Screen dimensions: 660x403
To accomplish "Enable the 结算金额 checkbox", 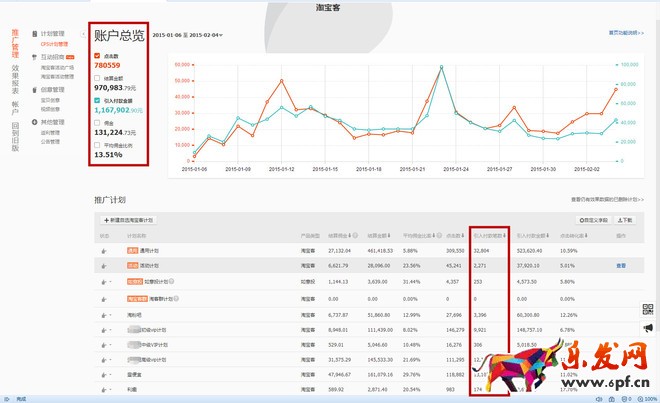I will pyautogui.click(x=97, y=78).
